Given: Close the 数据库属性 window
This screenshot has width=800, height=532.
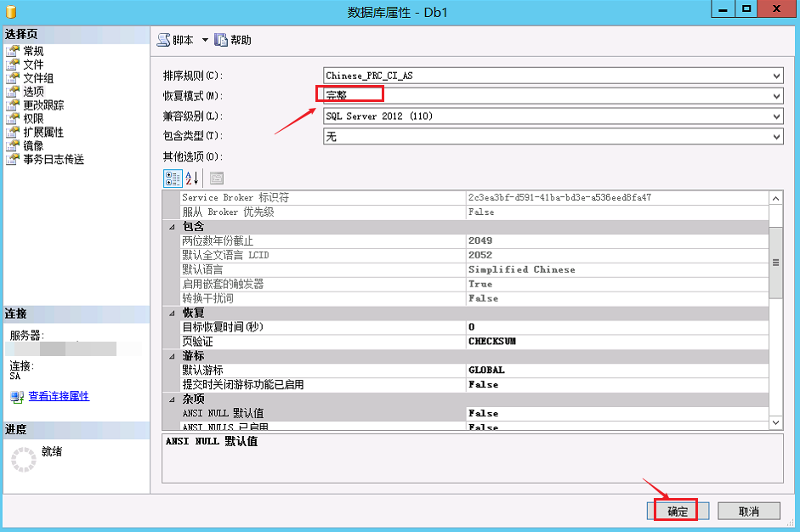Looking at the screenshot, I should coord(776,9).
